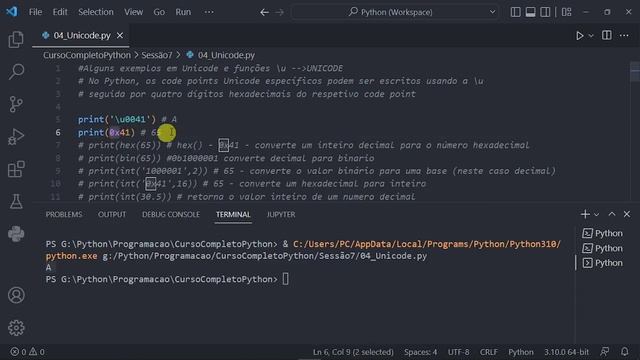Expand the command center dropdown chevron
Viewport: 640px width, 360px height.
[x=493, y=12]
